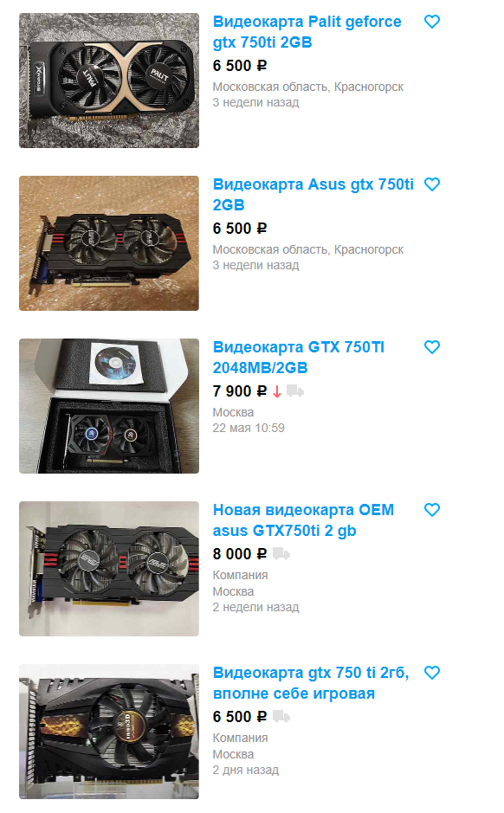
Task: Open Новая видеокарта OEM asus GTX750ti title
Action: point(303,520)
